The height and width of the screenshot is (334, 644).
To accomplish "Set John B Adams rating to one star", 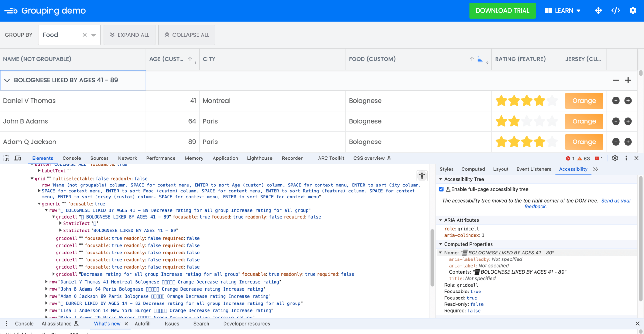I will pyautogui.click(x=502, y=121).
